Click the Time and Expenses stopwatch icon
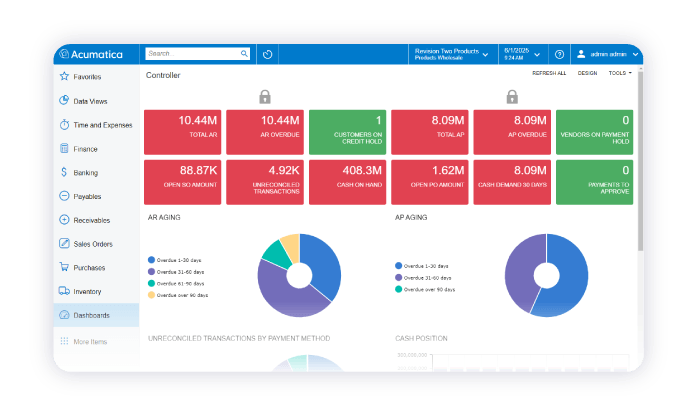 64,125
